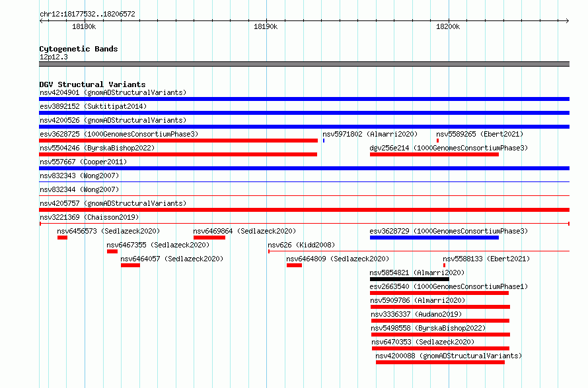The image size is (588, 388).
Task: Click the blue bar under nsv557667
Action: 304,168
